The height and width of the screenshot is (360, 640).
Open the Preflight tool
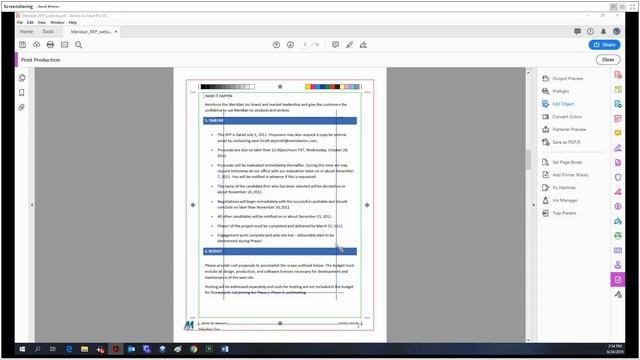556,91
